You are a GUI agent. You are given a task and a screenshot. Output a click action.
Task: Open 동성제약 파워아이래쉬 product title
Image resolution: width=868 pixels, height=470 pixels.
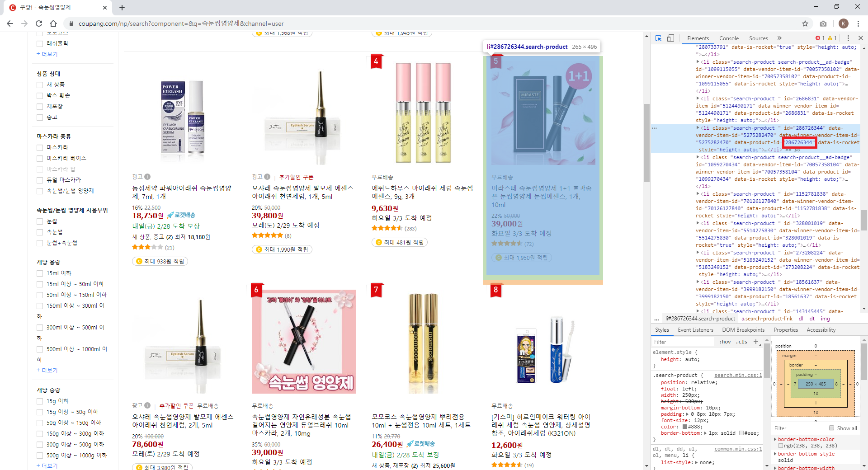[x=182, y=192]
